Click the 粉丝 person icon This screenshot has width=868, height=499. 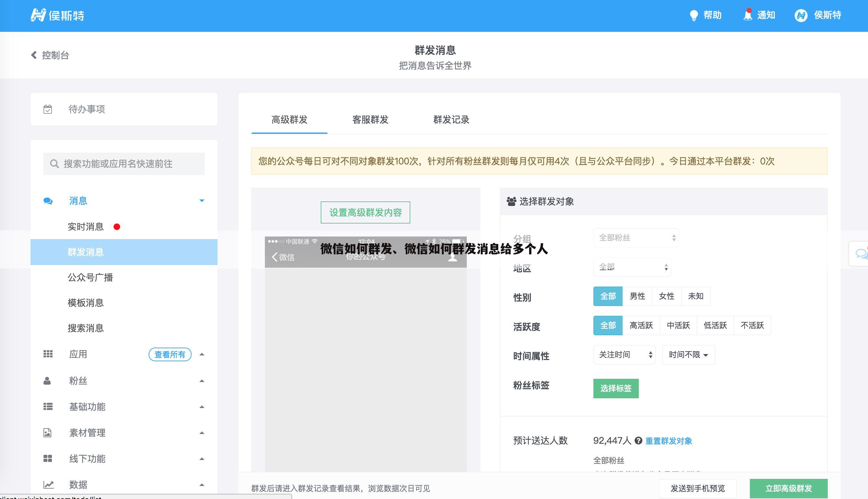[x=47, y=381]
